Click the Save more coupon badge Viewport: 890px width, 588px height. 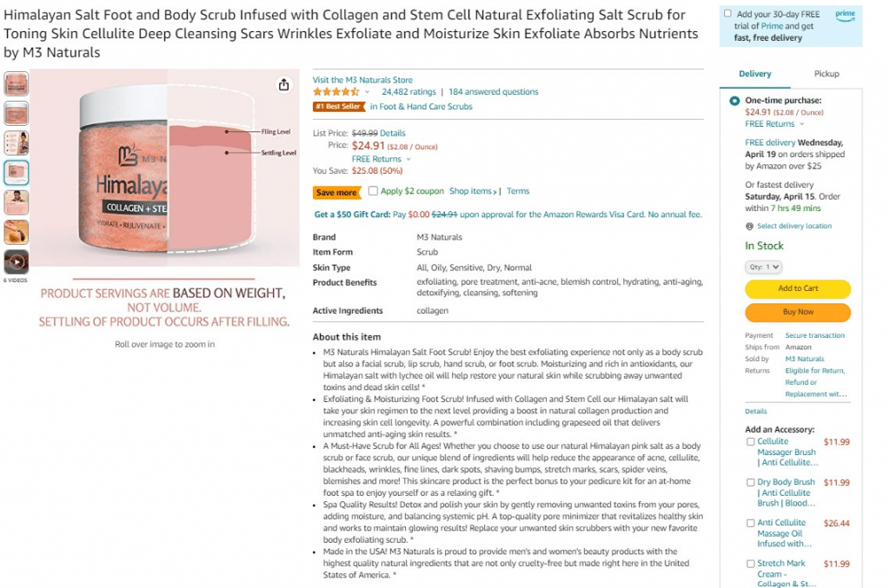(x=336, y=192)
